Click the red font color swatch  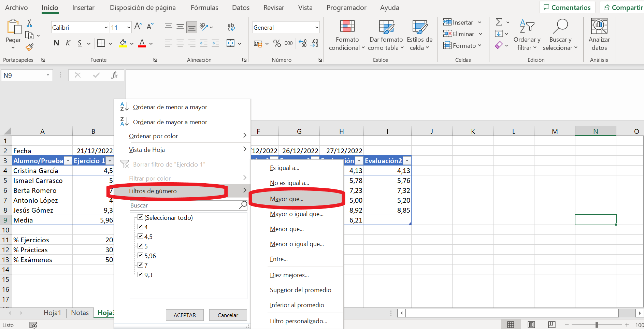(142, 43)
